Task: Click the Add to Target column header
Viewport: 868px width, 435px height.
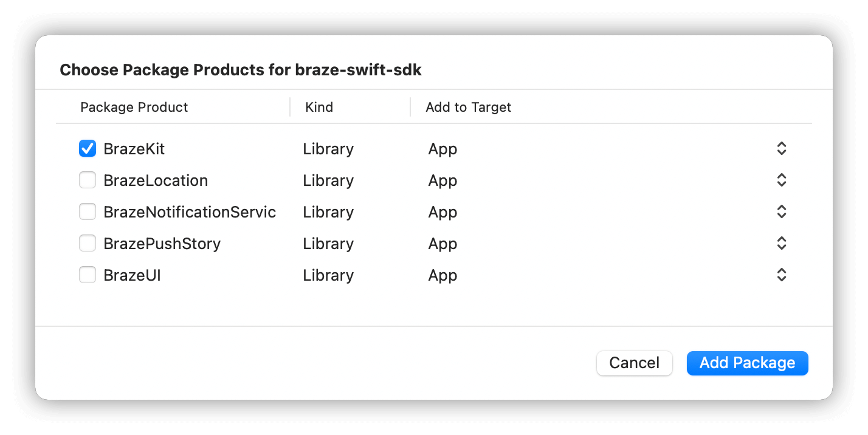Action: (x=468, y=107)
